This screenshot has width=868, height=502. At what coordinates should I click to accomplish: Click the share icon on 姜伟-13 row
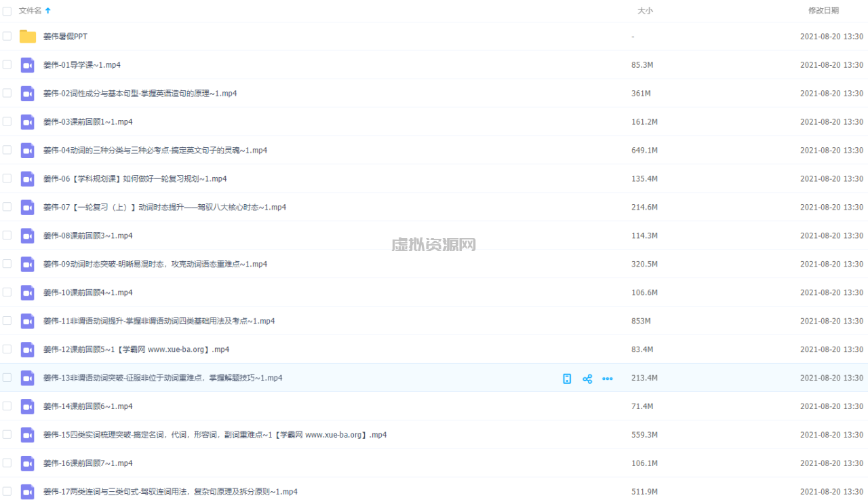pos(587,379)
